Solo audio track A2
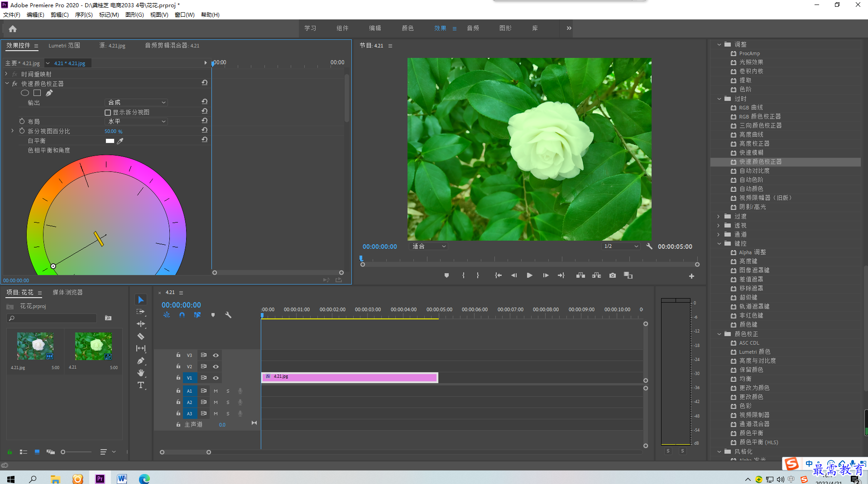868x484 pixels. click(x=228, y=403)
